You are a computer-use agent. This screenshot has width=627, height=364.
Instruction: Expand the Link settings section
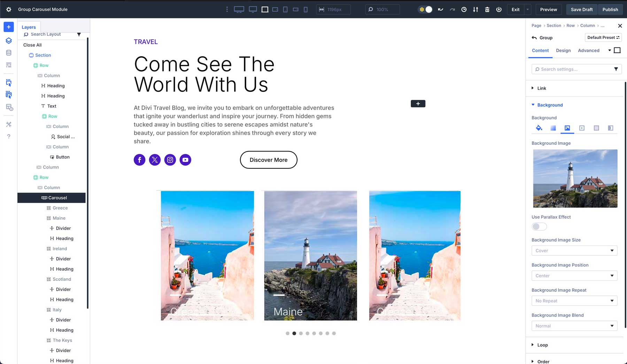(x=542, y=88)
